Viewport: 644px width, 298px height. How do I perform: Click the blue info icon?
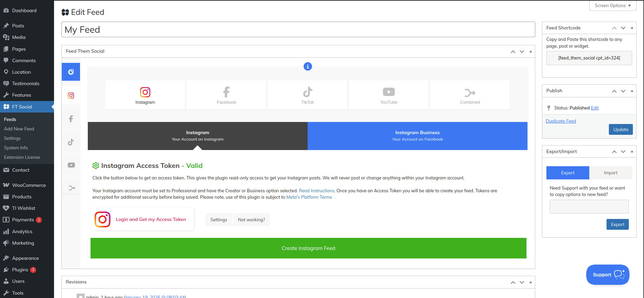click(x=308, y=67)
